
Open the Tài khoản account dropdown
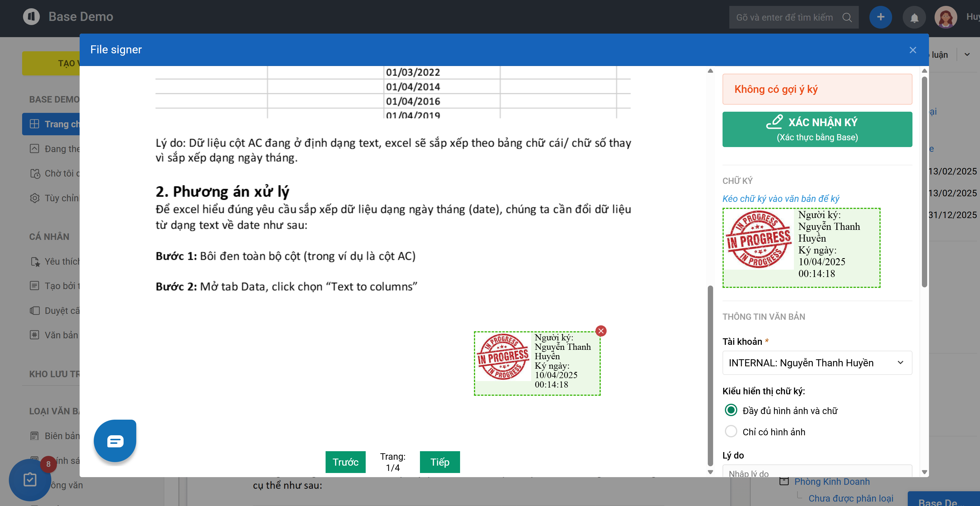817,363
